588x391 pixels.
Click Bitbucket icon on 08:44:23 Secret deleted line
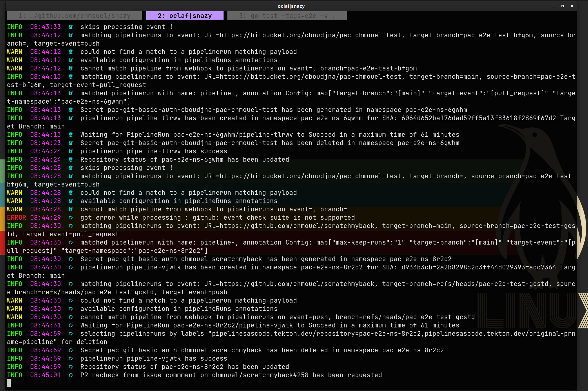click(71, 143)
